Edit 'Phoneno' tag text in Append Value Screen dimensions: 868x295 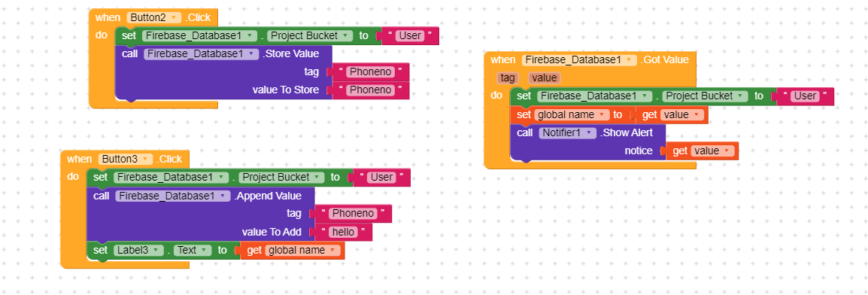[353, 214]
